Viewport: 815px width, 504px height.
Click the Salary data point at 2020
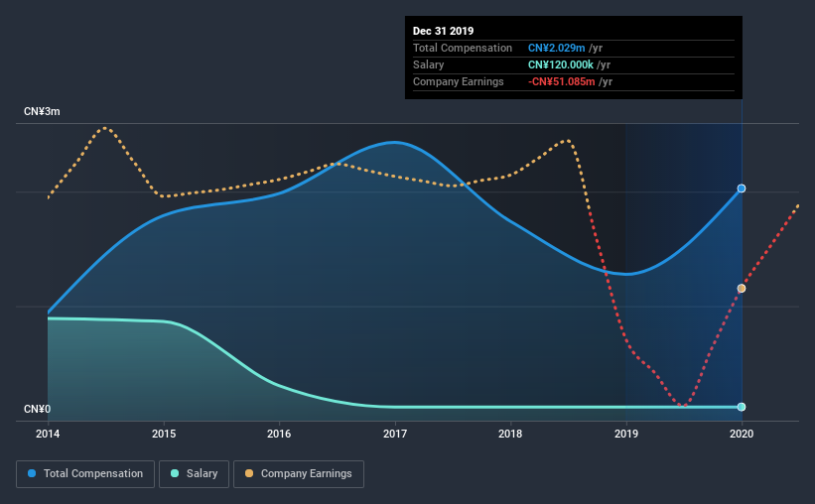[x=742, y=407]
